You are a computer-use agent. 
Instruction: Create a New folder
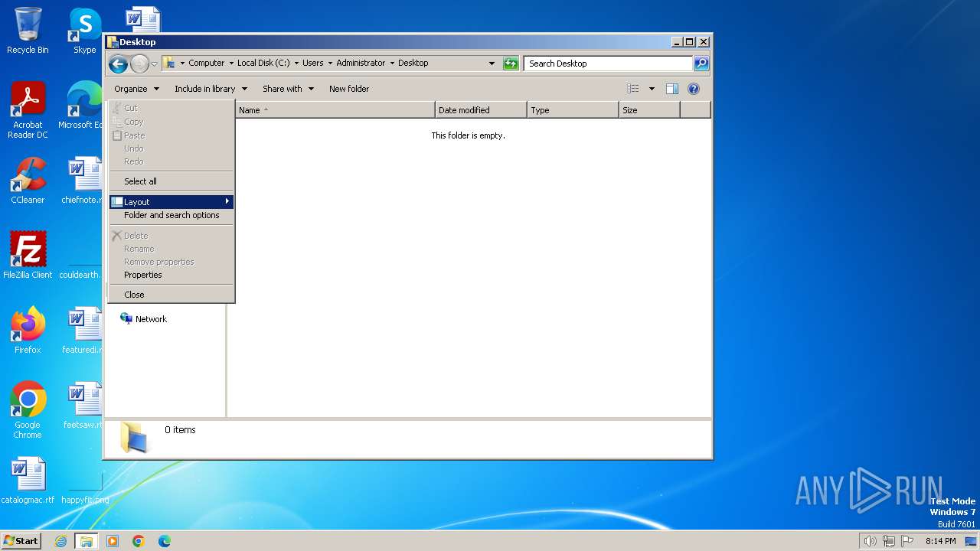pyautogui.click(x=349, y=89)
